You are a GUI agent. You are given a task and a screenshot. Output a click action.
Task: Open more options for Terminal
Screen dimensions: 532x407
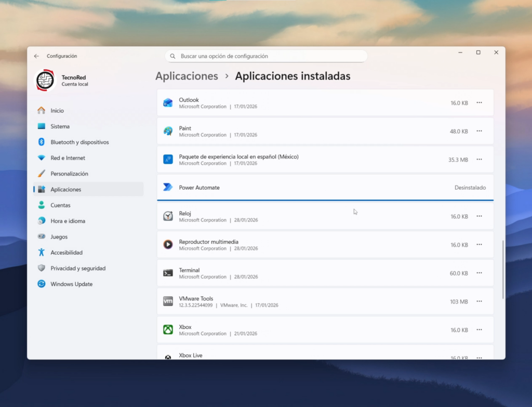point(479,273)
